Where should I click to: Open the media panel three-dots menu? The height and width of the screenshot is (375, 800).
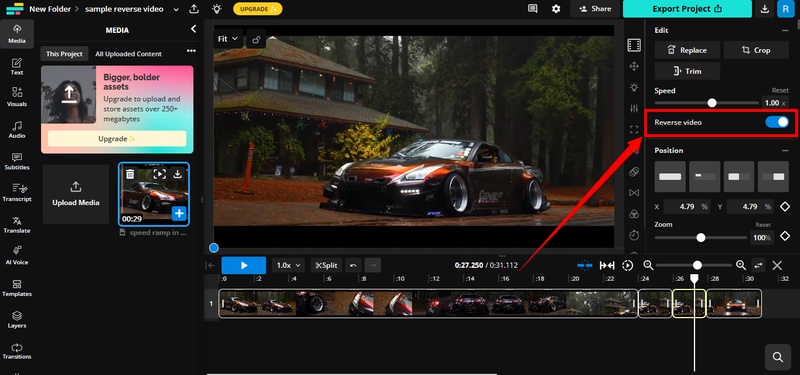191,51
